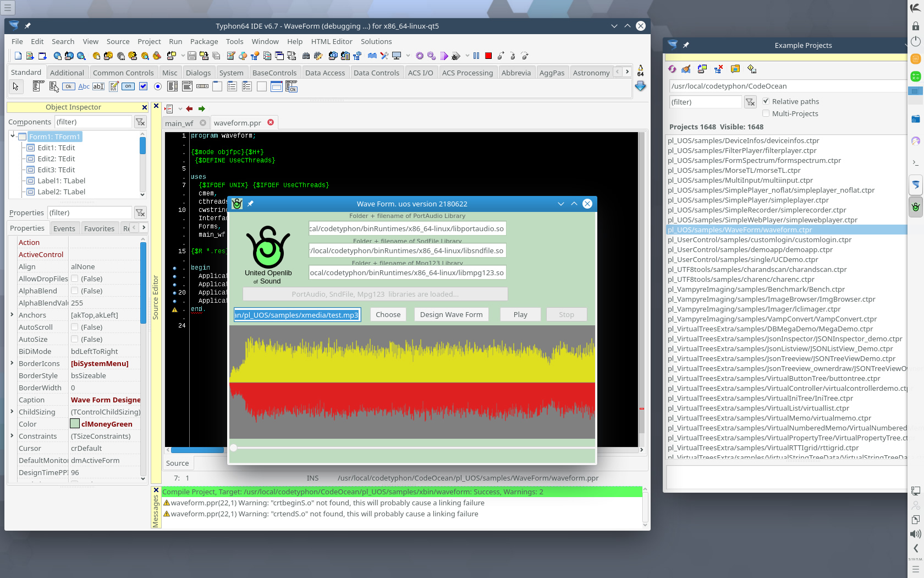Click the New Unit toolbar icon
Image resolution: width=924 pixels, height=578 pixels.
[30, 56]
